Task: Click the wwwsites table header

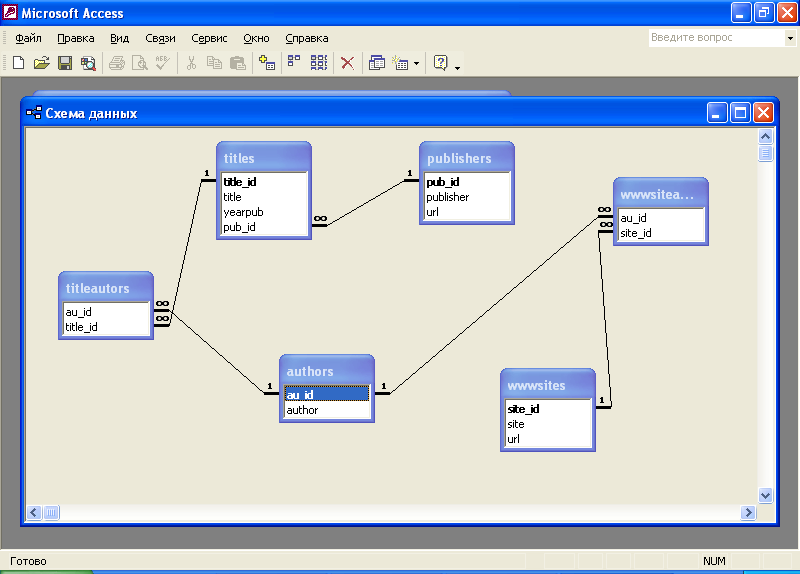Action: pyautogui.click(x=548, y=385)
